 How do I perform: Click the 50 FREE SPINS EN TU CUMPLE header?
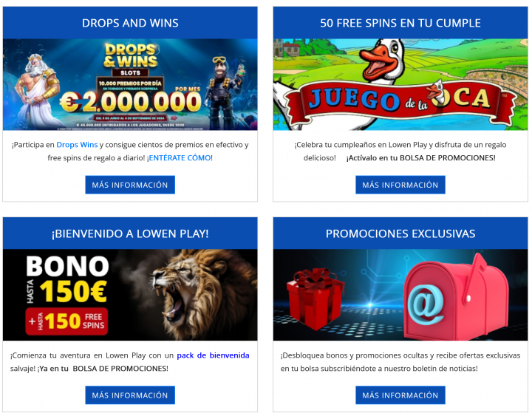point(400,23)
